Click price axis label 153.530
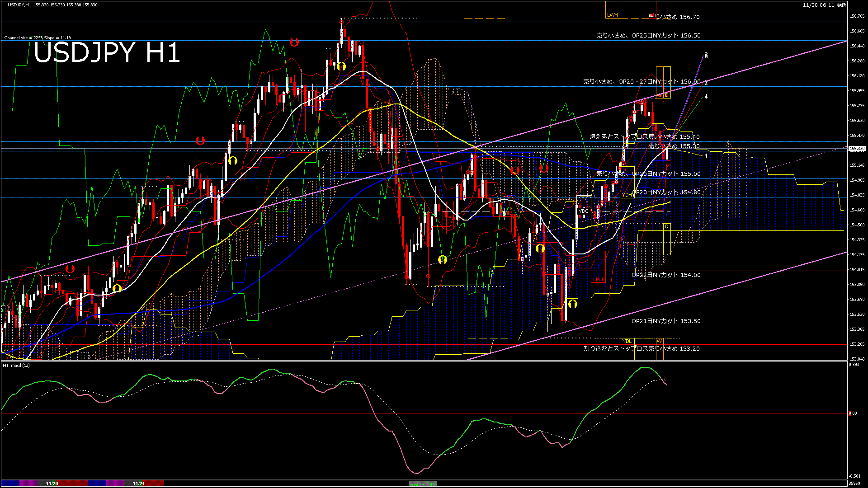 (x=857, y=314)
